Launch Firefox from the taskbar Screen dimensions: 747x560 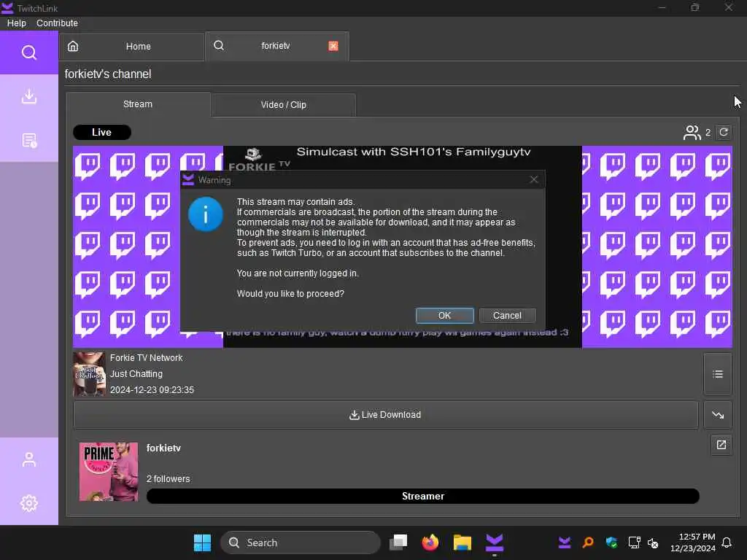coord(430,542)
